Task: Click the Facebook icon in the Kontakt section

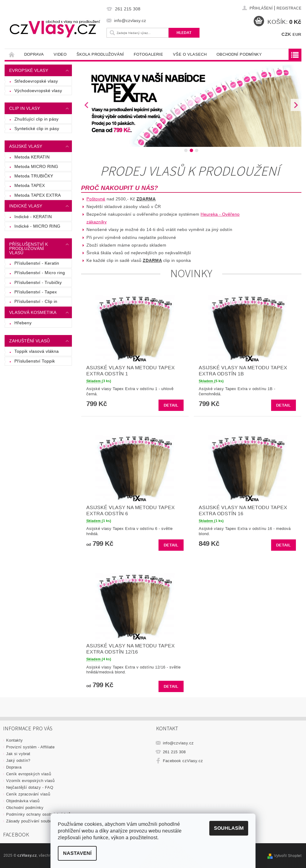Action: [x=158, y=761]
